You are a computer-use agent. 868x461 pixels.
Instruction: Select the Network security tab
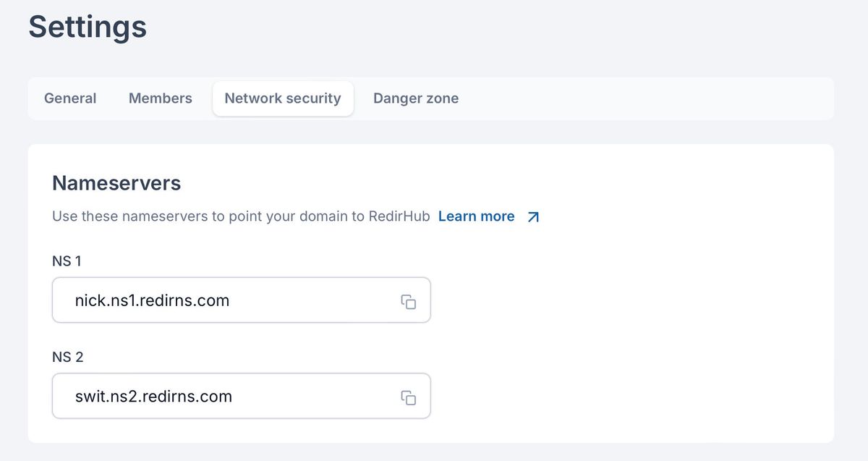click(283, 98)
